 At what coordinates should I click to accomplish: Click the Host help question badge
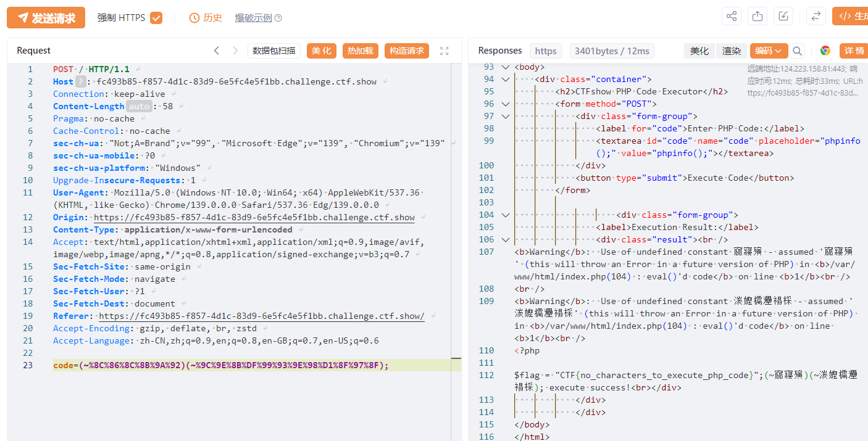(x=82, y=81)
